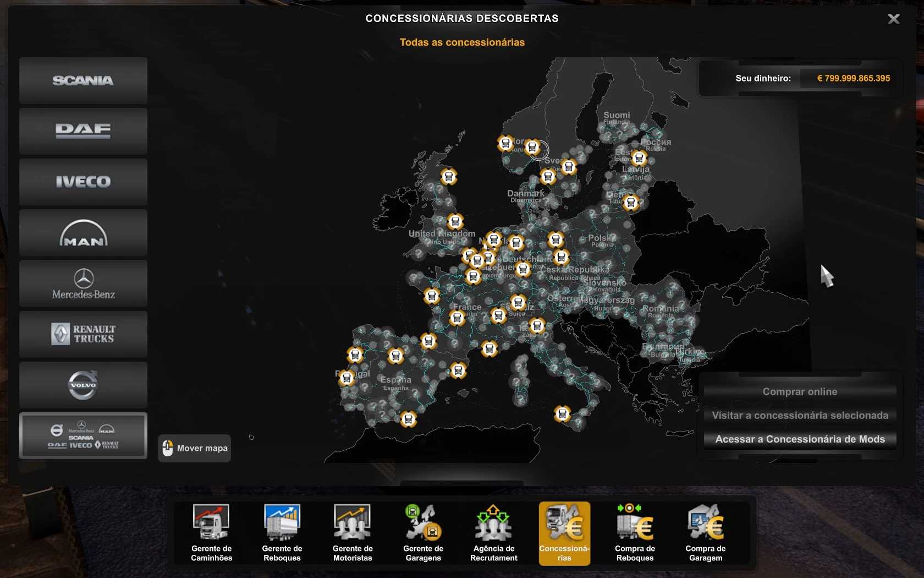The image size is (924, 578).
Task: Choose the Iveco brand logo
Action: 83,182
